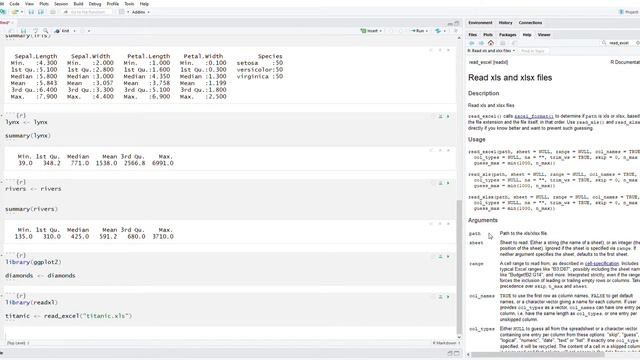Focus the Go to file/function field
The width and height of the screenshot is (640, 360).
pos(87,12)
